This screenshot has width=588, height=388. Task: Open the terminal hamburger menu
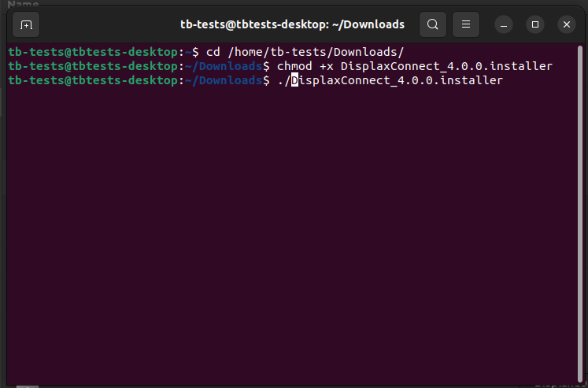pyautogui.click(x=466, y=24)
